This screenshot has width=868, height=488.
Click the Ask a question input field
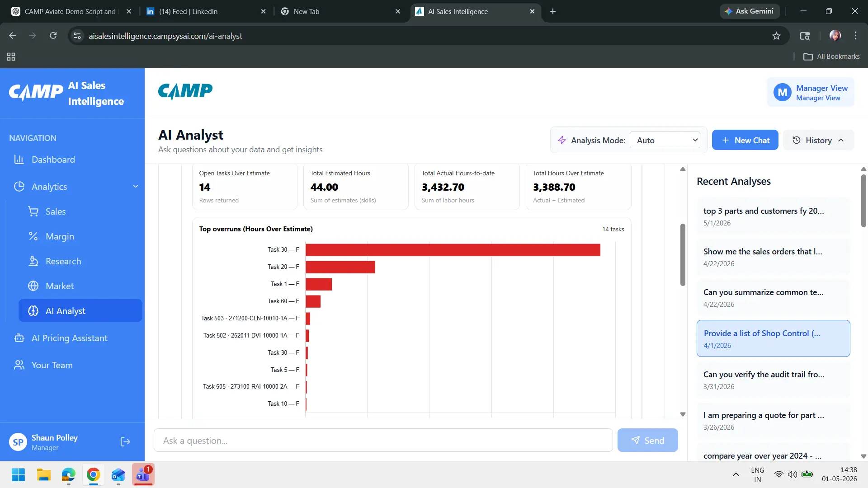click(383, 440)
